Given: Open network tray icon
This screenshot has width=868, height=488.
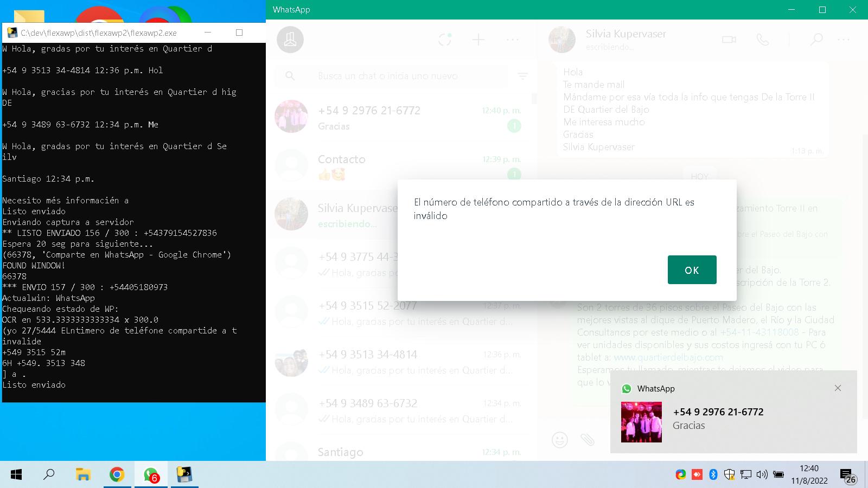Looking at the screenshot, I should click(746, 474).
